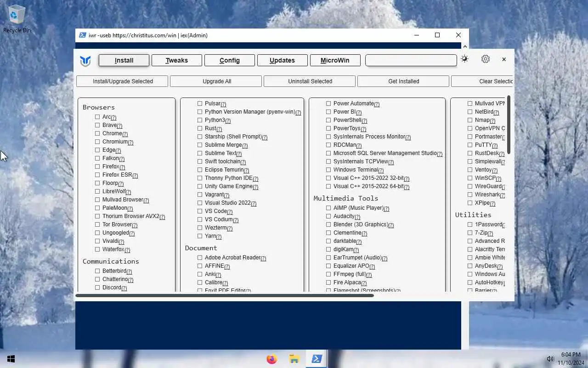588x368 pixels.
Task: Tick the 7-Zip checkbox
Action: pos(470,233)
